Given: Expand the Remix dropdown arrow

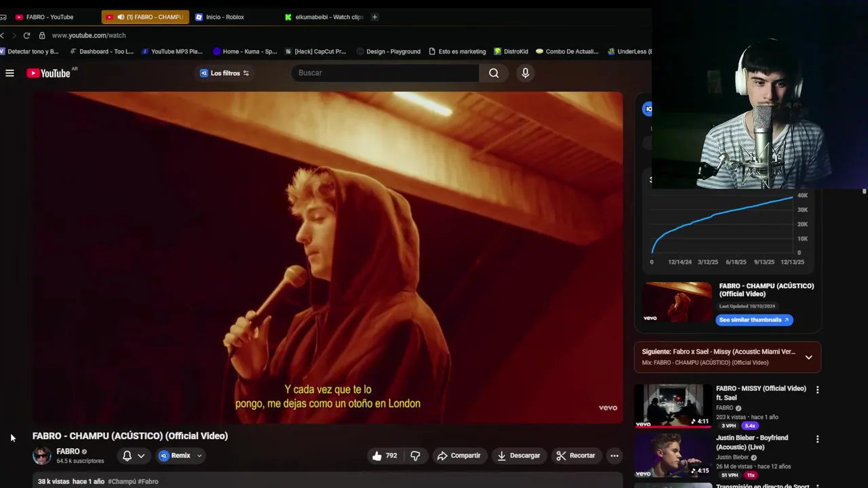Looking at the screenshot, I should tap(199, 455).
